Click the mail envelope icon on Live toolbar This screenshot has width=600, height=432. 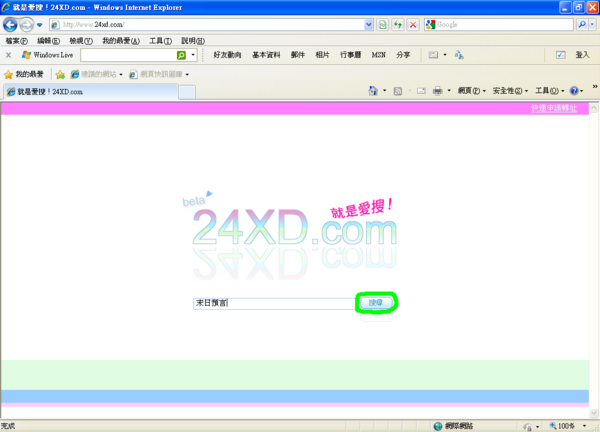click(x=433, y=55)
